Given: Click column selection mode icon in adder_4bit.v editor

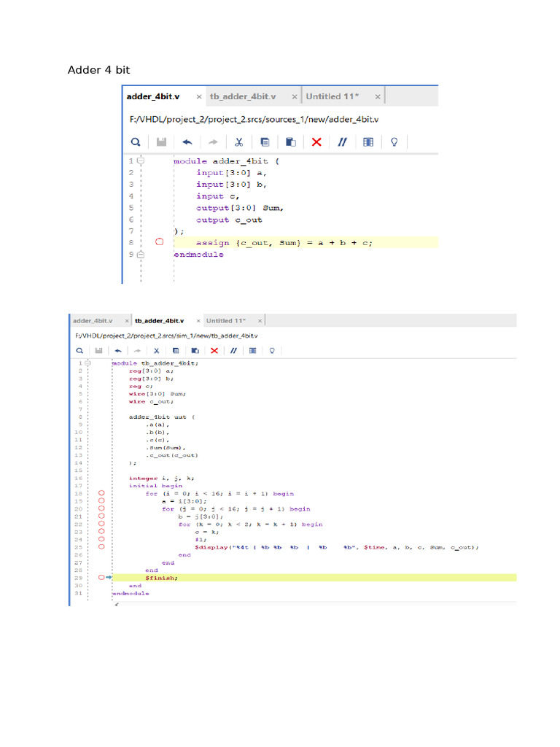Looking at the screenshot, I should 368,142.
